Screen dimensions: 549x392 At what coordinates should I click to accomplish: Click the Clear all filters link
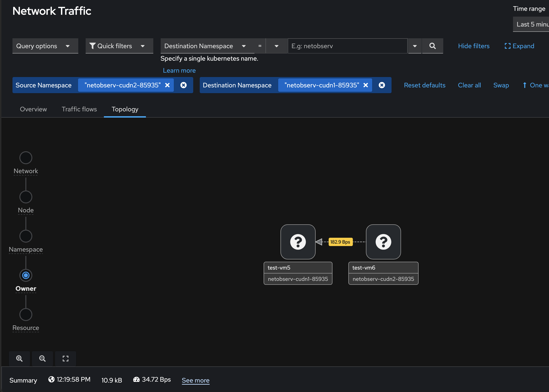(469, 85)
